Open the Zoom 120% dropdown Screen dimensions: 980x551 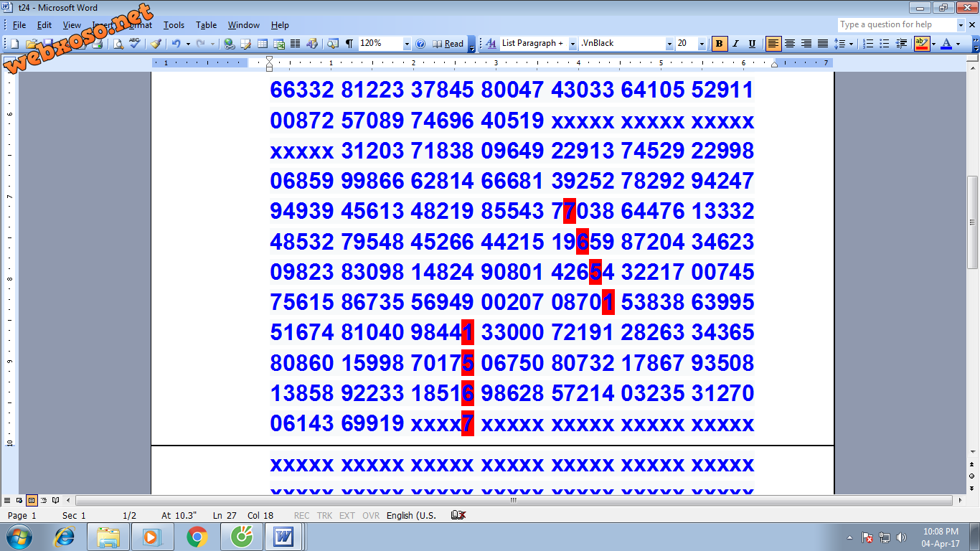pos(407,44)
